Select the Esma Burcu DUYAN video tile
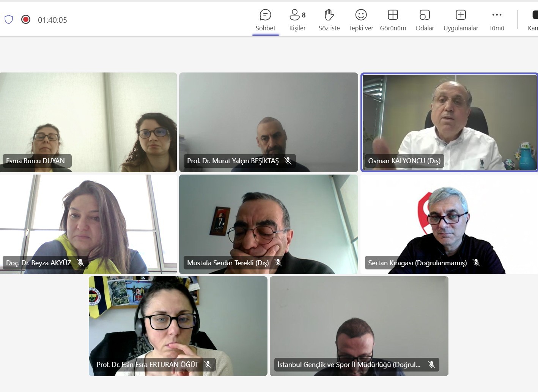This screenshot has height=392, width=538. click(88, 122)
